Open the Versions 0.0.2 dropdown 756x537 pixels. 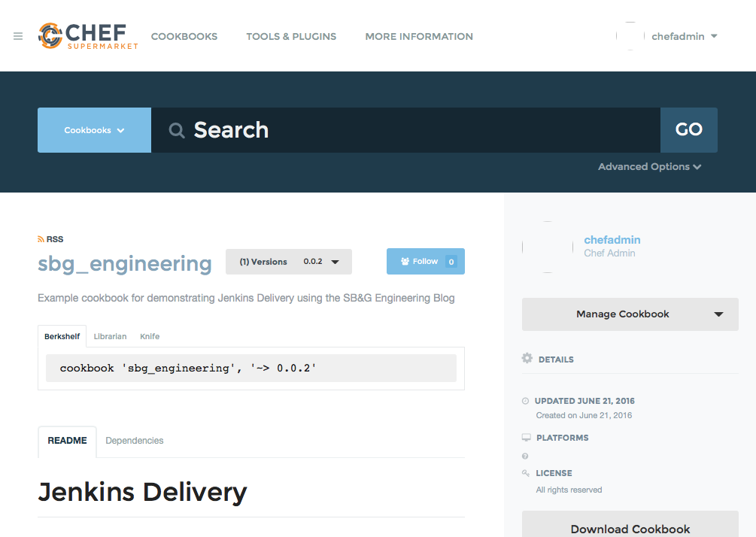pyautogui.click(x=289, y=262)
